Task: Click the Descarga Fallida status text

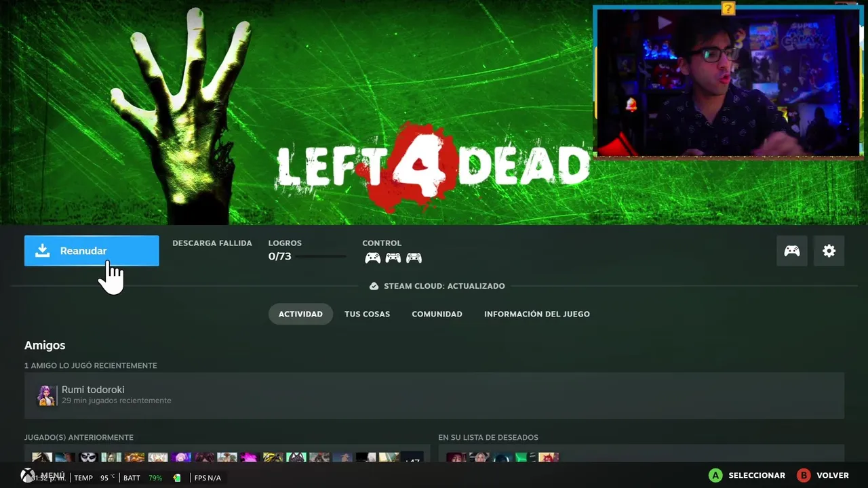Action: pyautogui.click(x=212, y=243)
